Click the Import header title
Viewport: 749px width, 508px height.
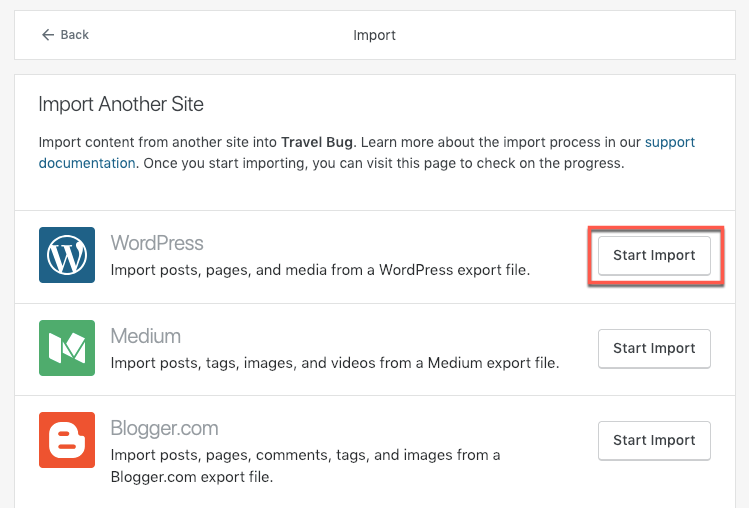click(374, 35)
